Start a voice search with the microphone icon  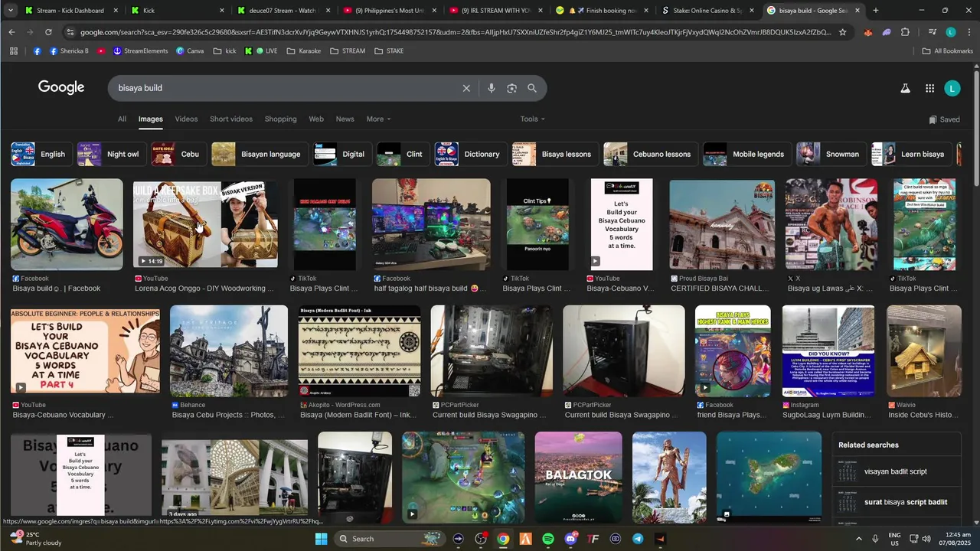coord(492,88)
